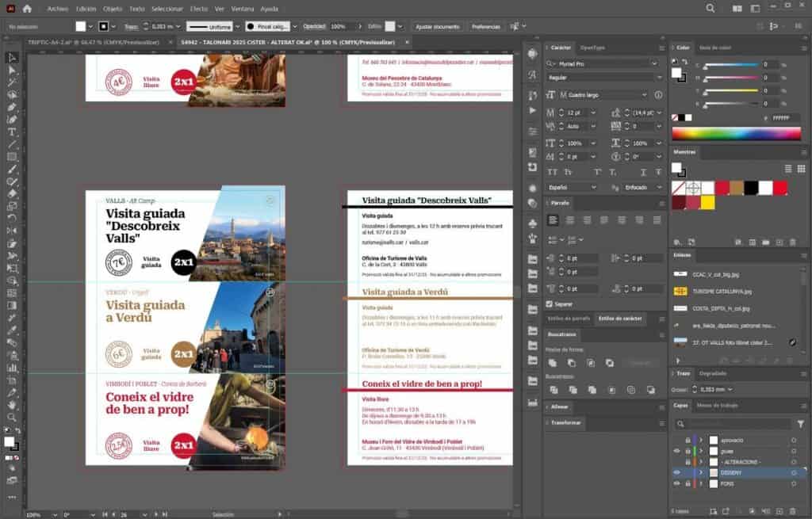Image resolution: width=812 pixels, height=519 pixels.
Task: Select the Type tool
Action: pos(12,132)
